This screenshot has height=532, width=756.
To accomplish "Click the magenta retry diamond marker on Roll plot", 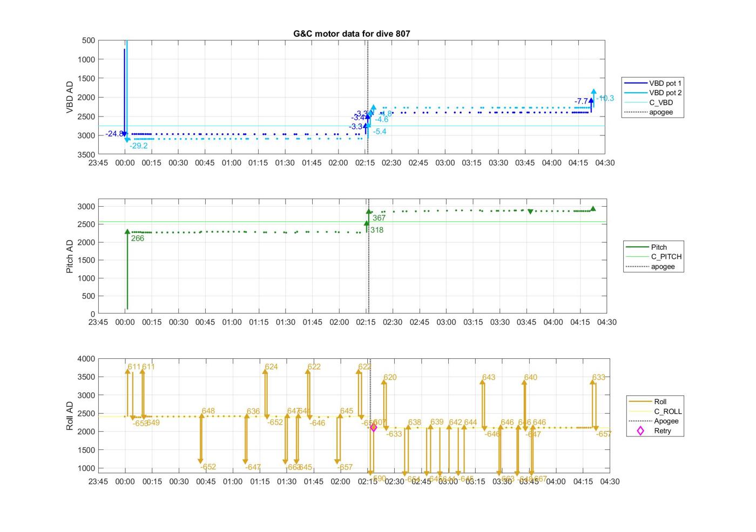I will point(373,427).
